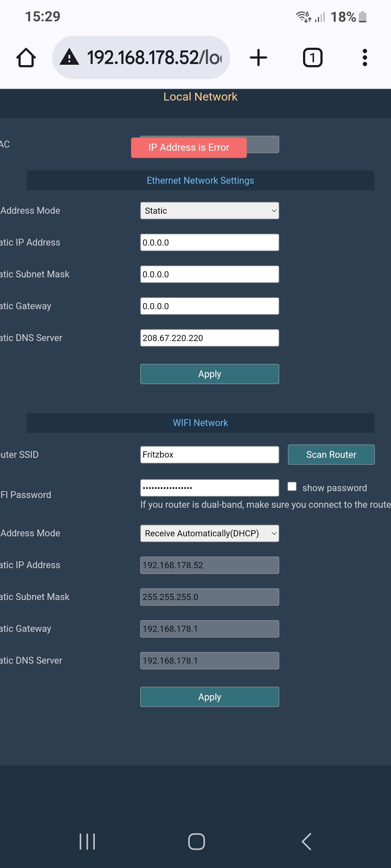391x868 pixels.
Task: Click Apply under Ethernet Network Settings
Action: (x=210, y=374)
